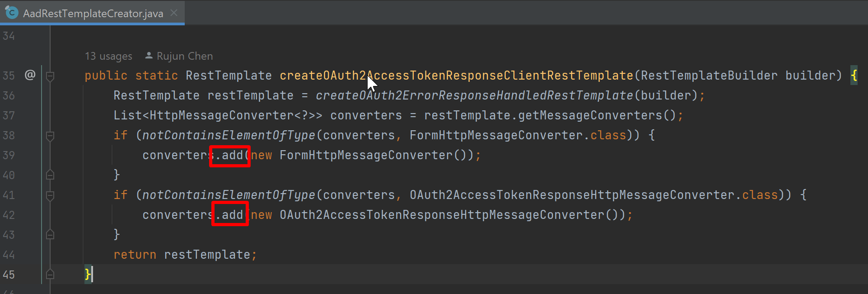Click the highlighted opening brace on line 35

click(854, 75)
